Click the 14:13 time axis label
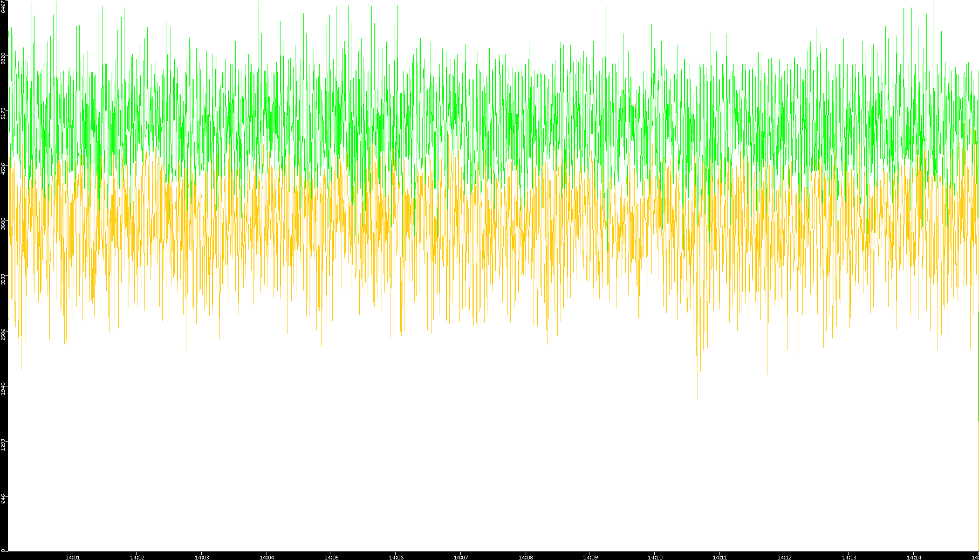Viewport: 979px width, 560px height. pyautogui.click(x=849, y=557)
